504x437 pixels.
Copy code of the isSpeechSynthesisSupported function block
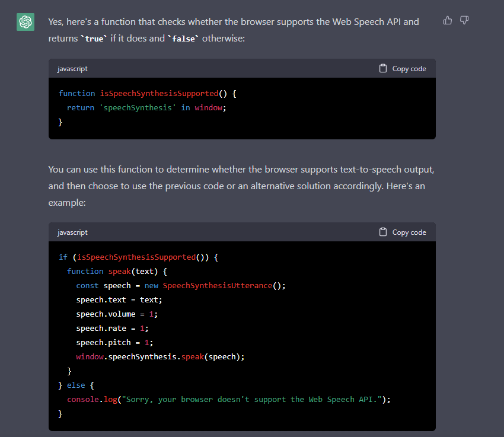403,68
